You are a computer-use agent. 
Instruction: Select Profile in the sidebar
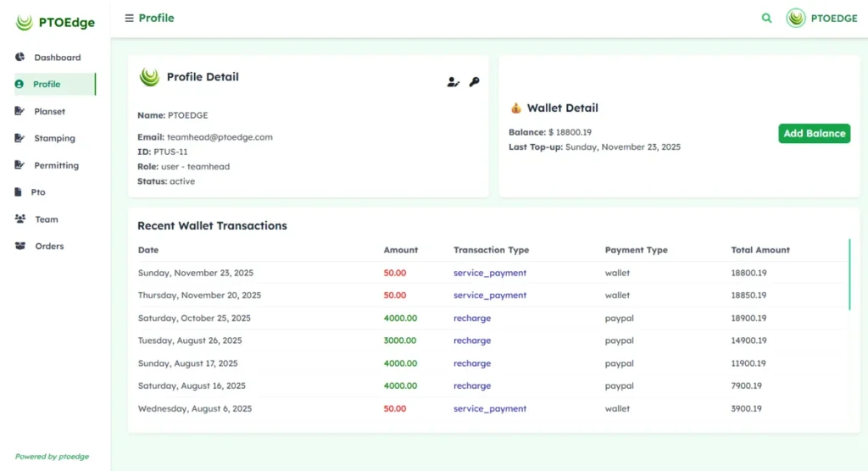pos(55,84)
